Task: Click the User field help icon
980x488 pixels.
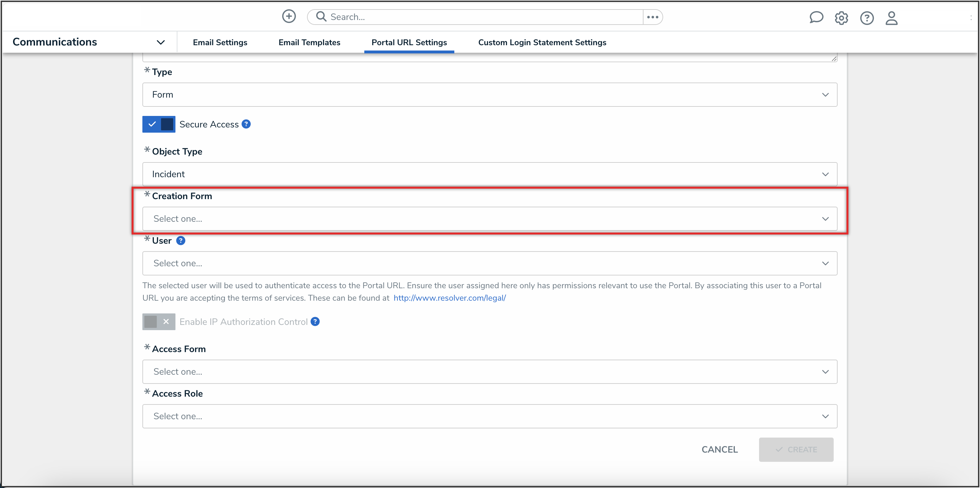Action: tap(181, 241)
